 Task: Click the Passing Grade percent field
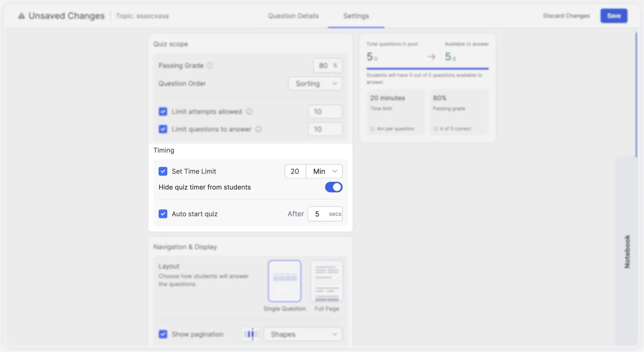coord(328,65)
